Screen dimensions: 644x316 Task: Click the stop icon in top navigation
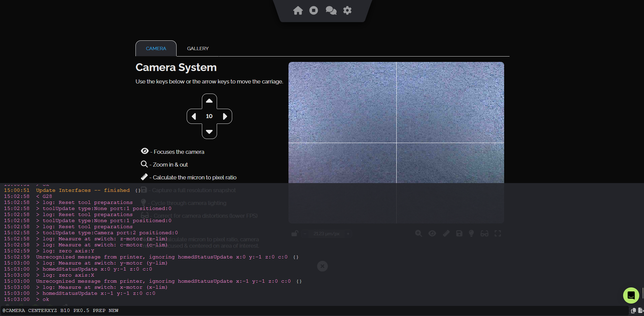[x=314, y=10]
